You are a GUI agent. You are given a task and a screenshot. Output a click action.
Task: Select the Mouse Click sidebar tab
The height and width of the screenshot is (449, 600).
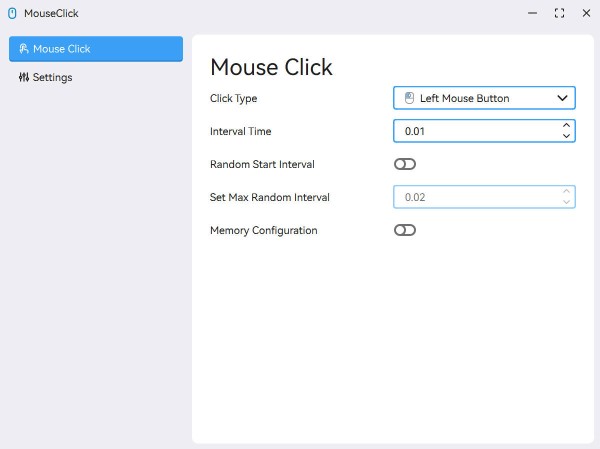[96, 49]
